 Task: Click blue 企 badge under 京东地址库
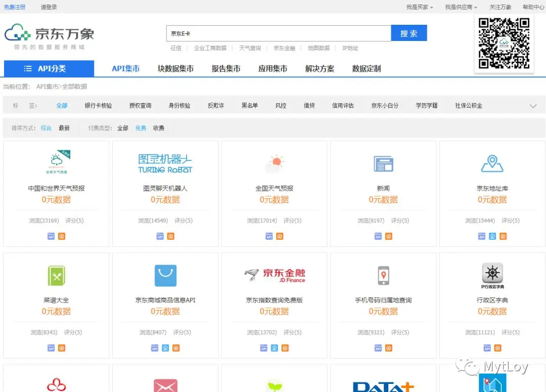(x=492, y=236)
